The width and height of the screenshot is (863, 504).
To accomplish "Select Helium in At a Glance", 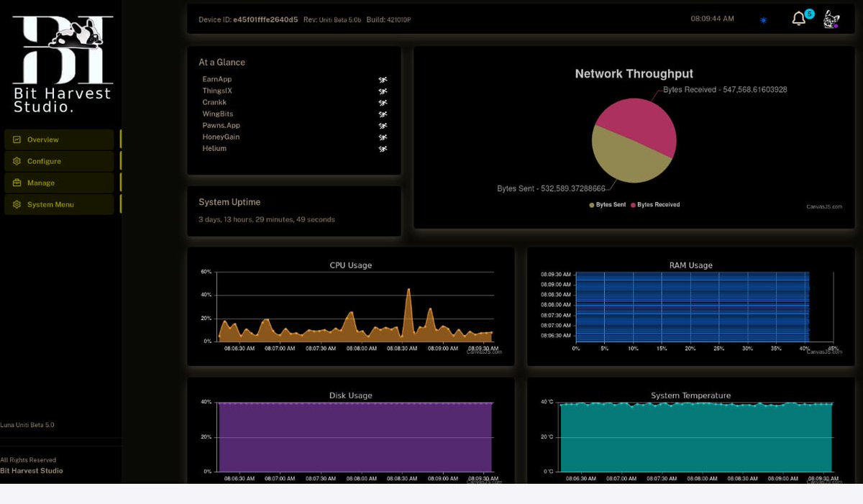I will 214,148.
